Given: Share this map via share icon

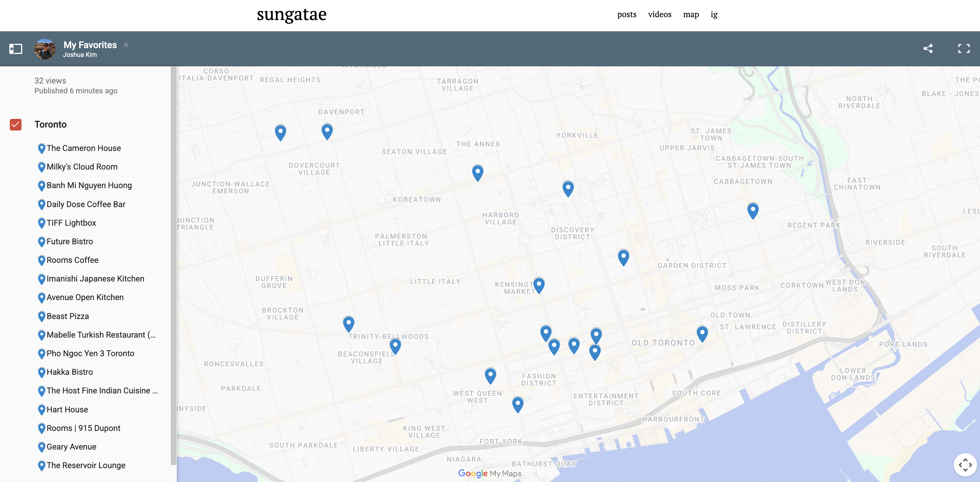Looking at the screenshot, I should (x=928, y=49).
